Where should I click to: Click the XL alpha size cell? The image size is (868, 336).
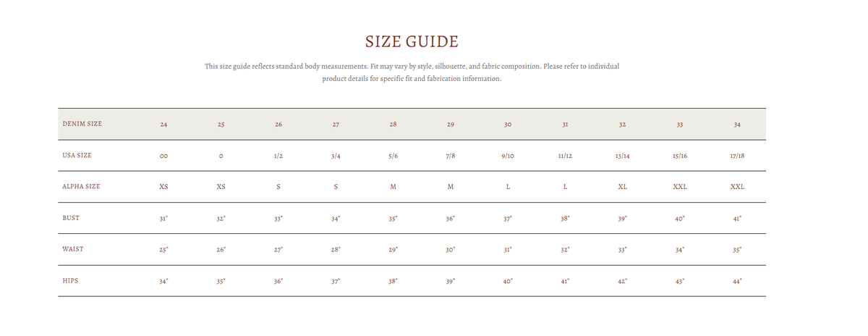622,187
